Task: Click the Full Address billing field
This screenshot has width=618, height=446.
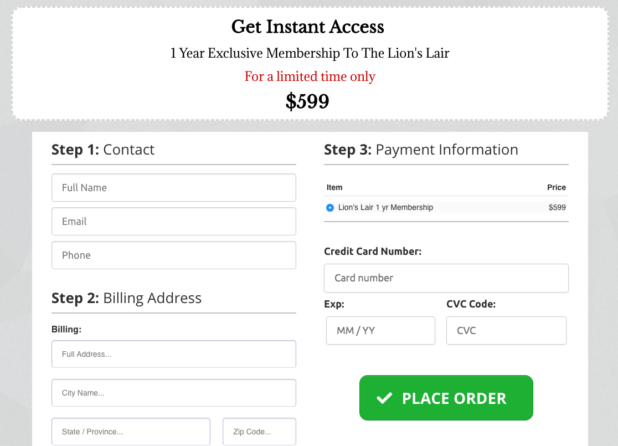Action: tap(174, 354)
